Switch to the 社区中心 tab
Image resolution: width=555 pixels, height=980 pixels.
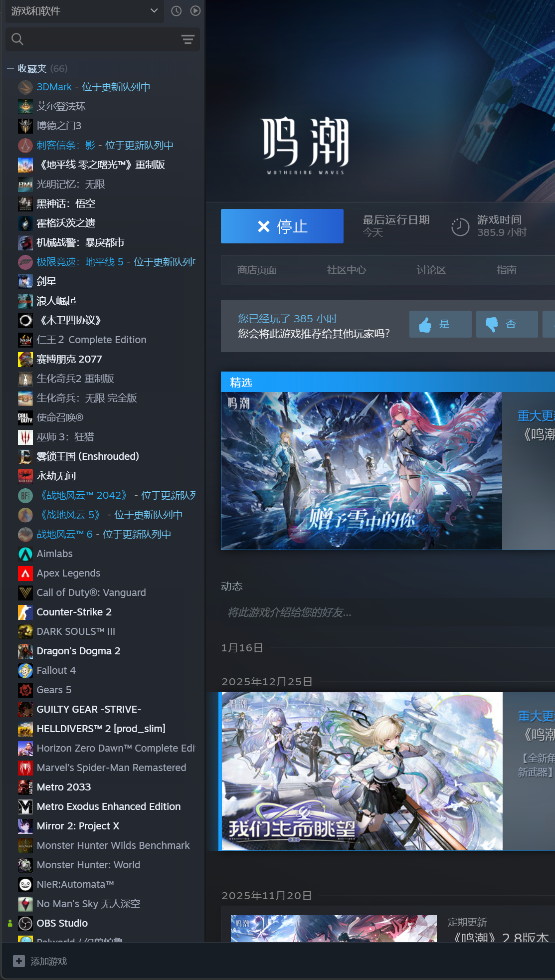(346, 270)
